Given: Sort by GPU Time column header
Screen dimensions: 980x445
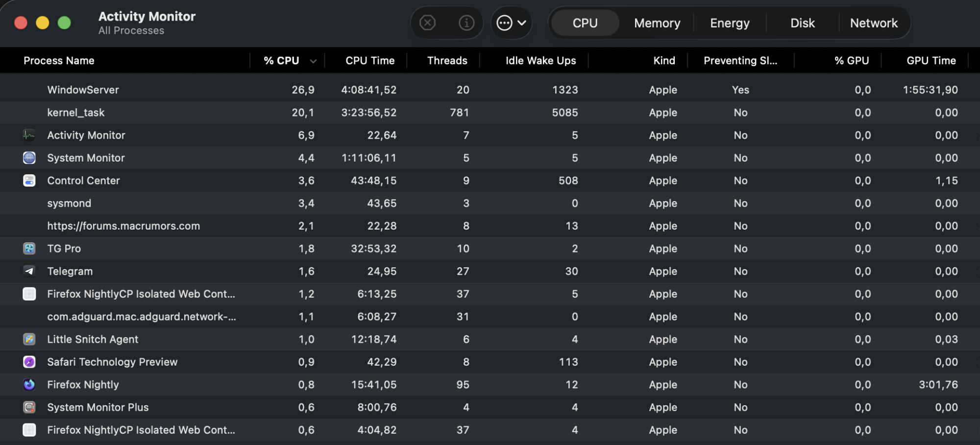Looking at the screenshot, I should (x=931, y=61).
